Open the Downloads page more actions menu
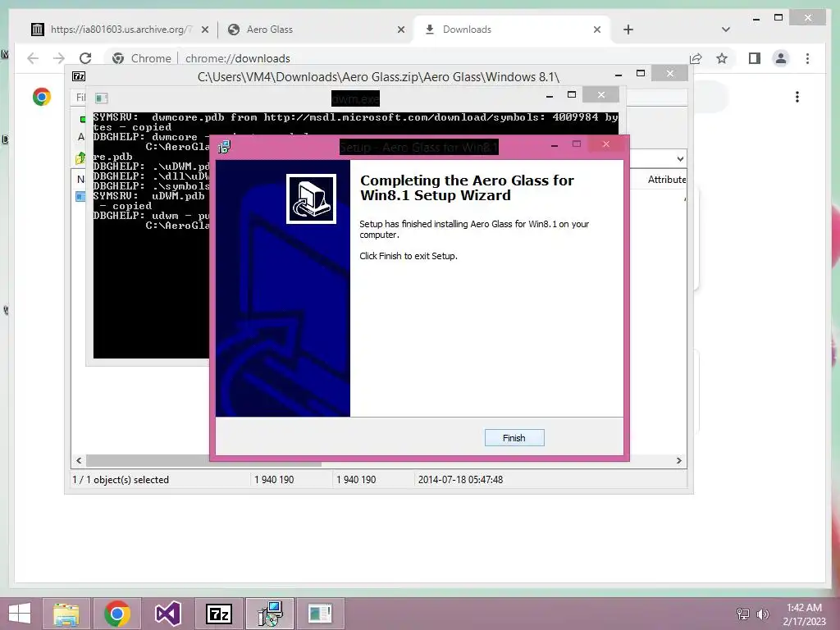This screenshot has height=630, width=840. point(797,97)
